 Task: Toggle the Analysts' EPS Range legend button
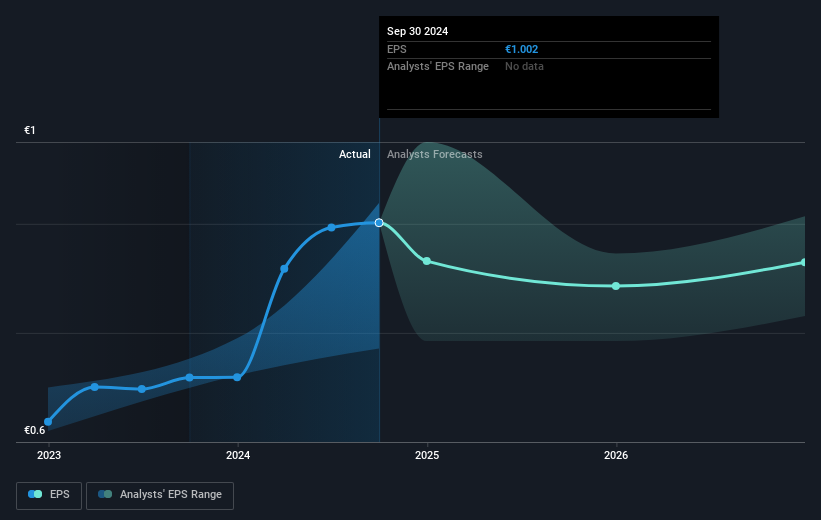[160, 495]
